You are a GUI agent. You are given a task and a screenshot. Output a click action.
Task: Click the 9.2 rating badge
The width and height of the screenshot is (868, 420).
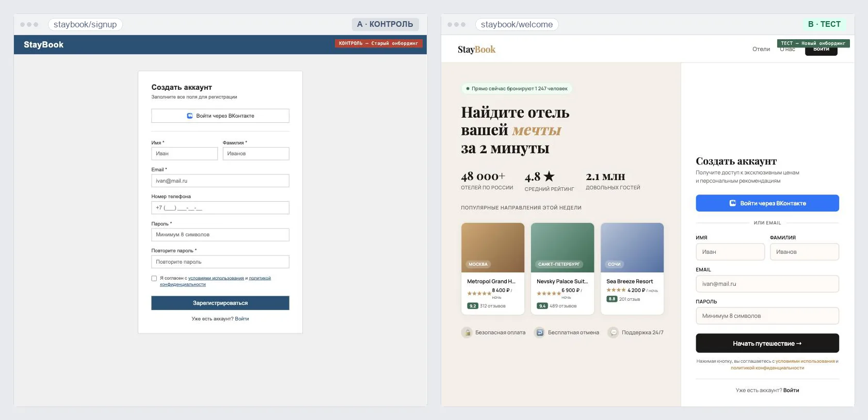coord(473,306)
